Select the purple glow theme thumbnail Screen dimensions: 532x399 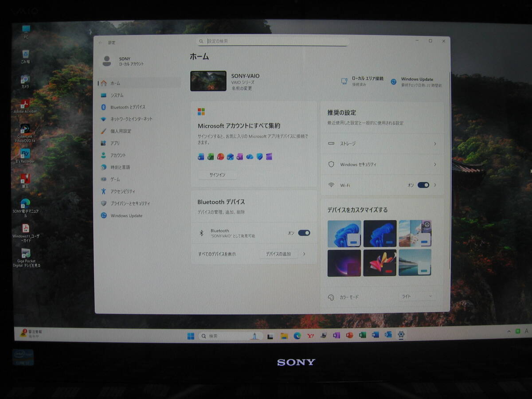click(344, 263)
